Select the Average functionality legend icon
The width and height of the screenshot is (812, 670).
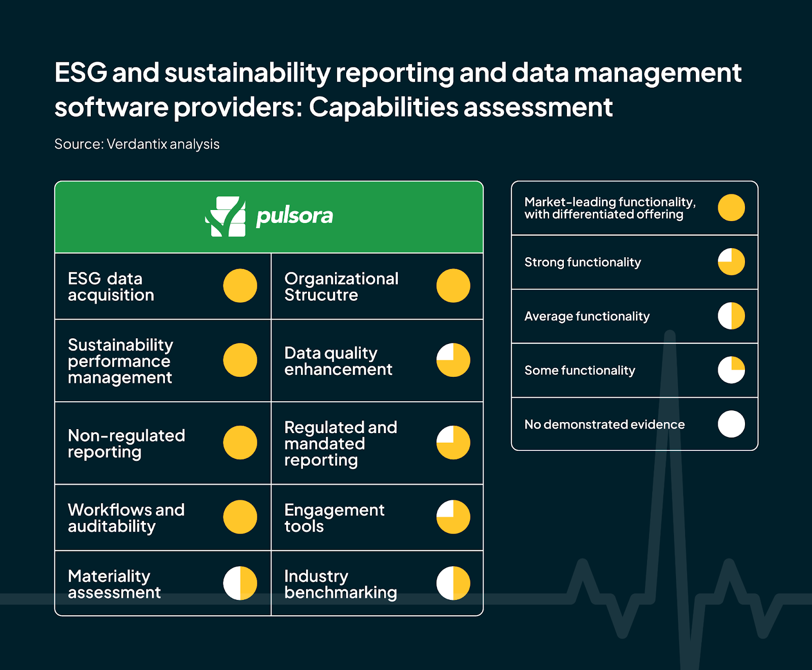pos(731,316)
